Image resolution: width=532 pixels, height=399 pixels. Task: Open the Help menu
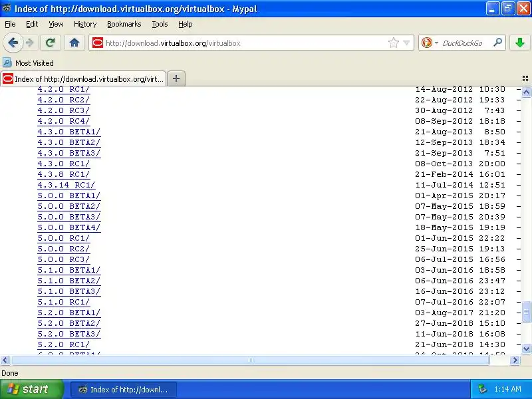pyautogui.click(x=186, y=24)
